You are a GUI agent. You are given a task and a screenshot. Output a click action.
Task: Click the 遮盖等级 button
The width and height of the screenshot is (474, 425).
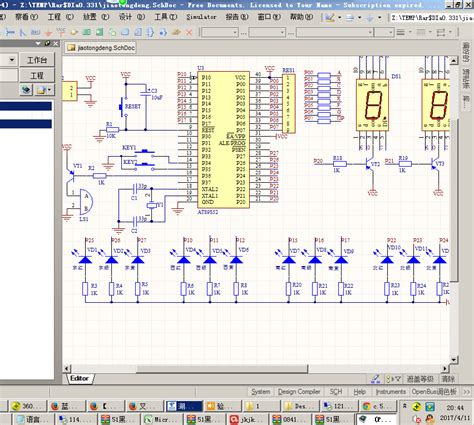tap(420, 379)
